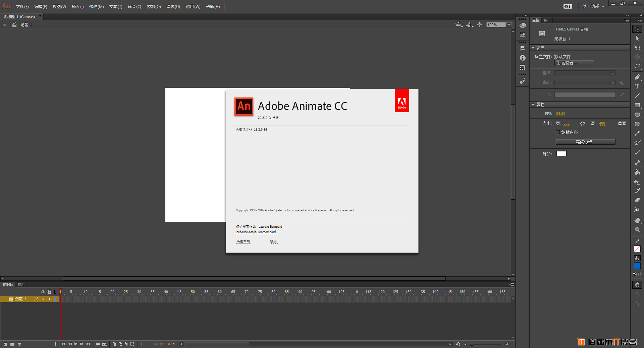Image resolution: width=644 pixels, height=348 pixels.
Task: Select the Rectangle tool
Action: (x=637, y=105)
